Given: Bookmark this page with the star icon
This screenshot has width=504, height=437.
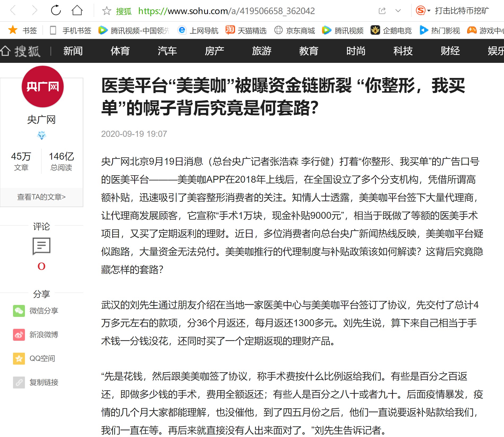Looking at the screenshot, I should [107, 11].
